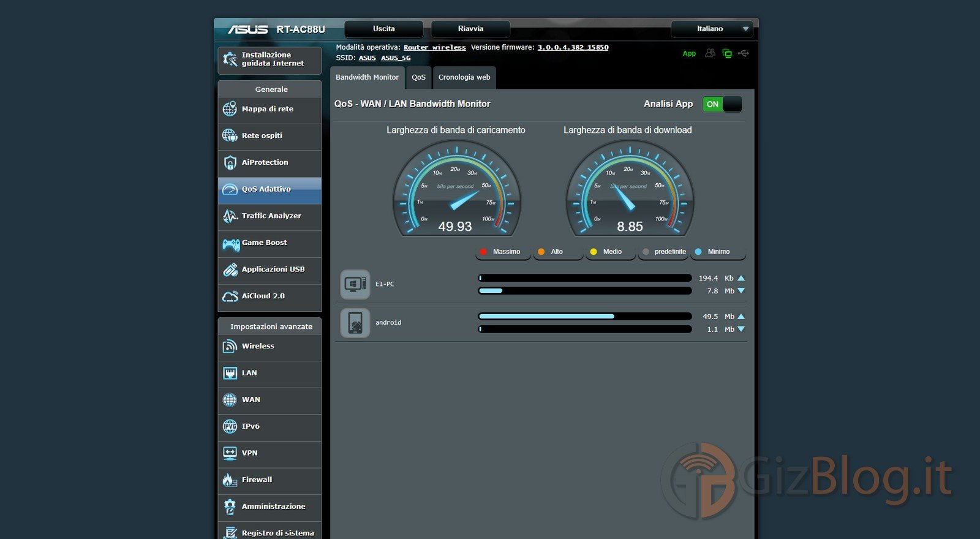Click the USB status icon in header
The height and width of the screenshot is (539, 980).
744,53
